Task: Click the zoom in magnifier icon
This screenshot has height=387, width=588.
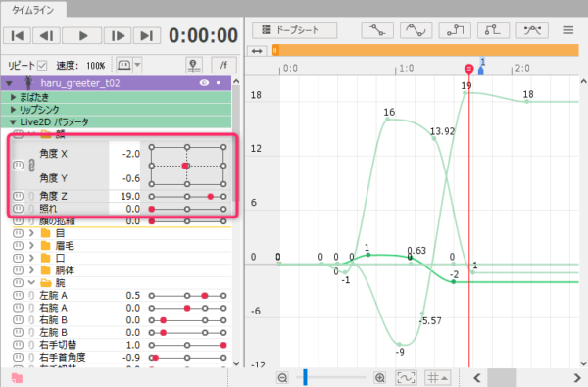Action: click(380, 377)
